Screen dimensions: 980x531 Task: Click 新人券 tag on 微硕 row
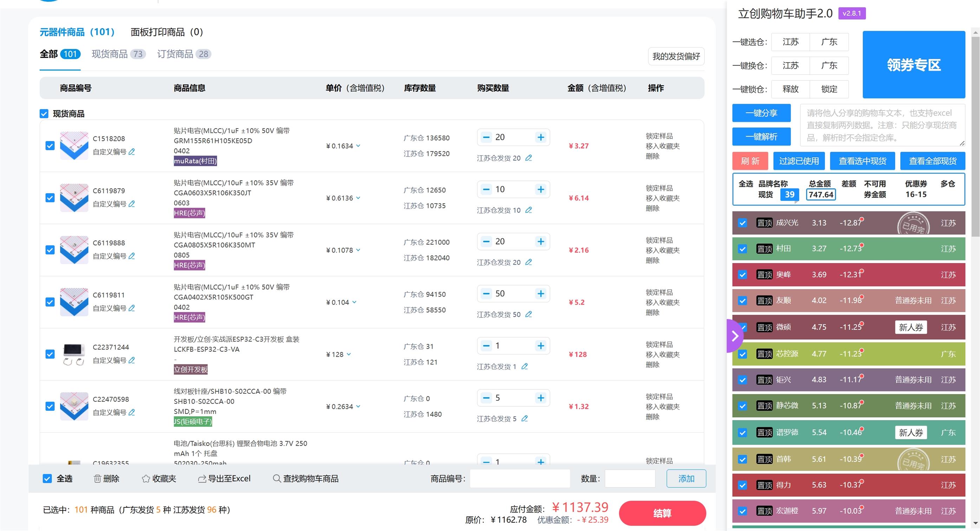[x=911, y=327]
